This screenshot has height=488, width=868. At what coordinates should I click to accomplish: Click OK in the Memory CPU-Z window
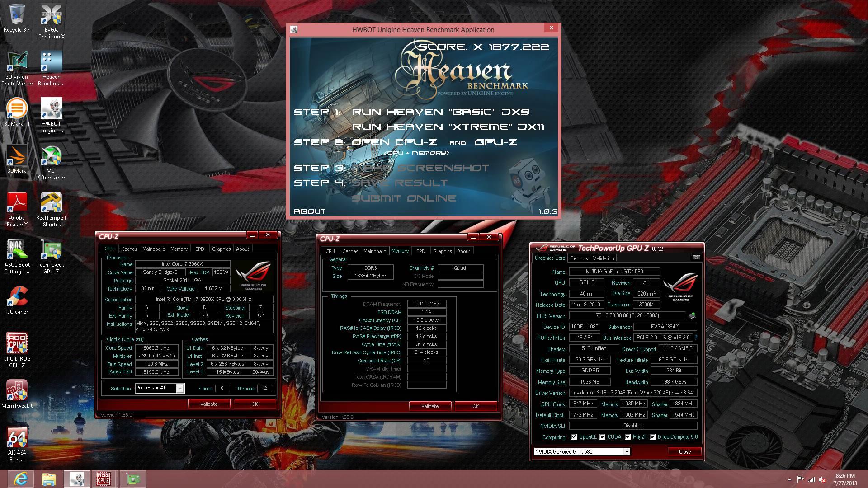click(x=476, y=406)
